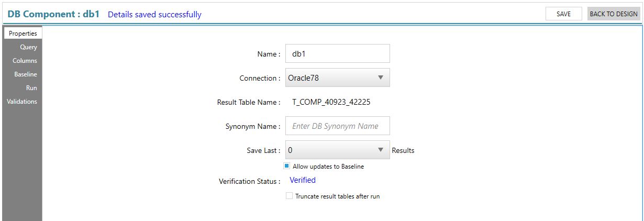Click BACK TO DESIGN button
644x221 pixels.
(x=614, y=14)
